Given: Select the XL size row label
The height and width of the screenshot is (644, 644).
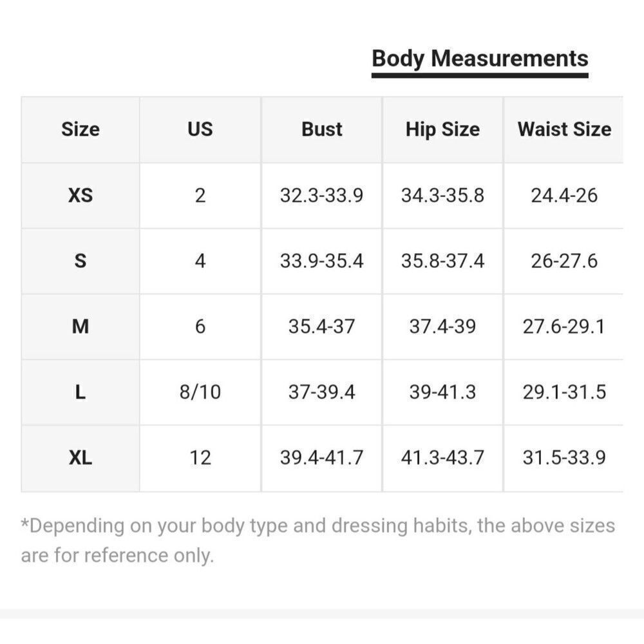Looking at the screenshot, I should 80,457.
